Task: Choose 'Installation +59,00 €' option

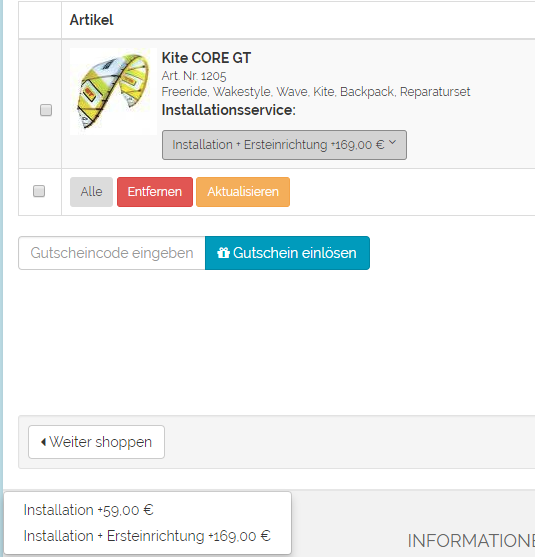Action: [88, 510]
